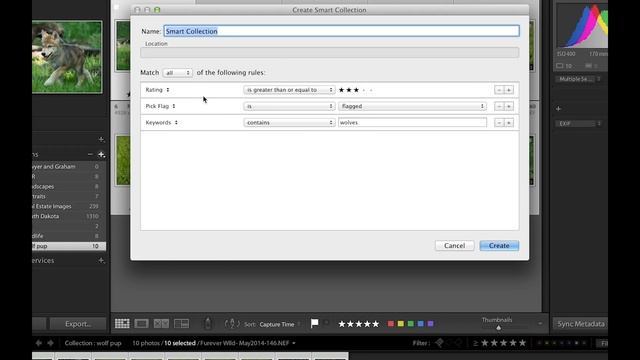
Task: Click Collections panel plus icon
Action: (101, 155)
